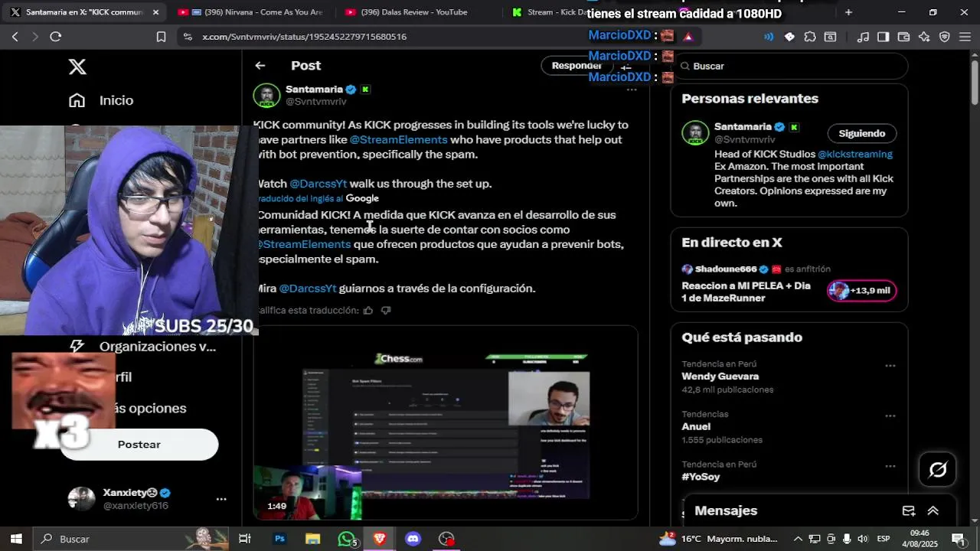Open the Wendy Guevara trending topic

click(720, 377)
